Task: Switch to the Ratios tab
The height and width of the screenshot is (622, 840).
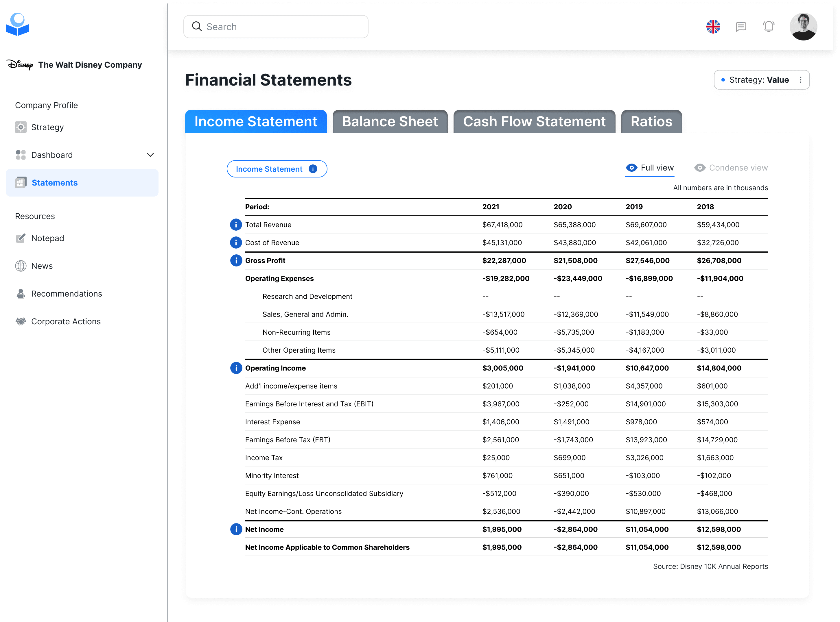Action: (x=652, y=122)
